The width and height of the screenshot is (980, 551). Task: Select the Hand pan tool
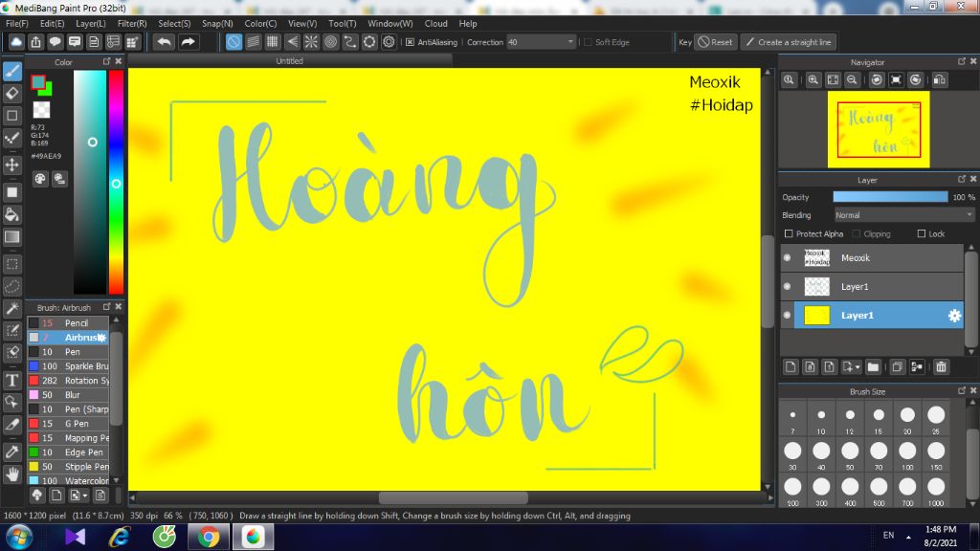tap(11, 474)
